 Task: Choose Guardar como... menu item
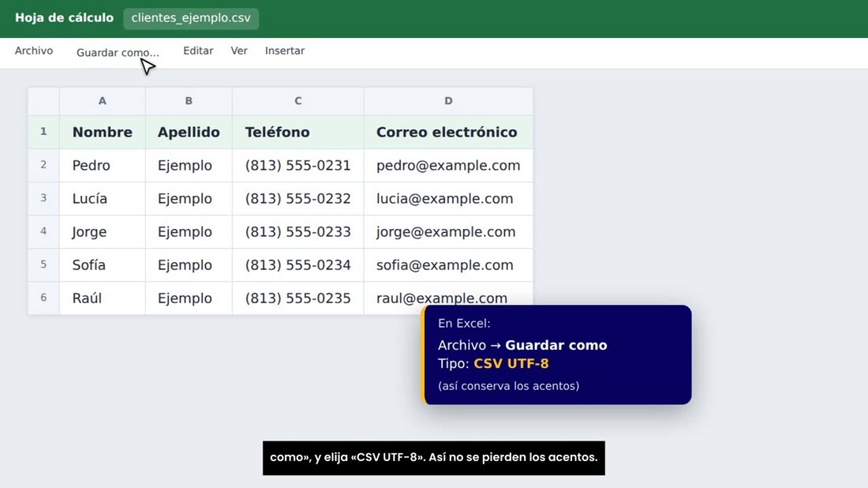click(x=118, y=53)
